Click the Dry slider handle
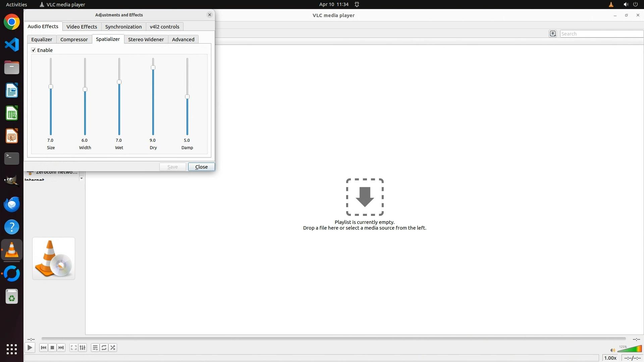The width and height of the screenshot is (644, 362). pyautogui.click(x=153, y=68)
